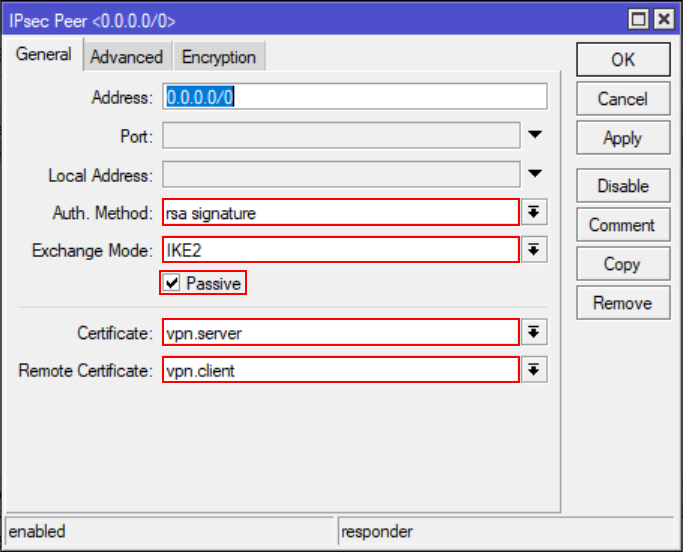Toggle the Passive checkbox

tap(174, 284)
